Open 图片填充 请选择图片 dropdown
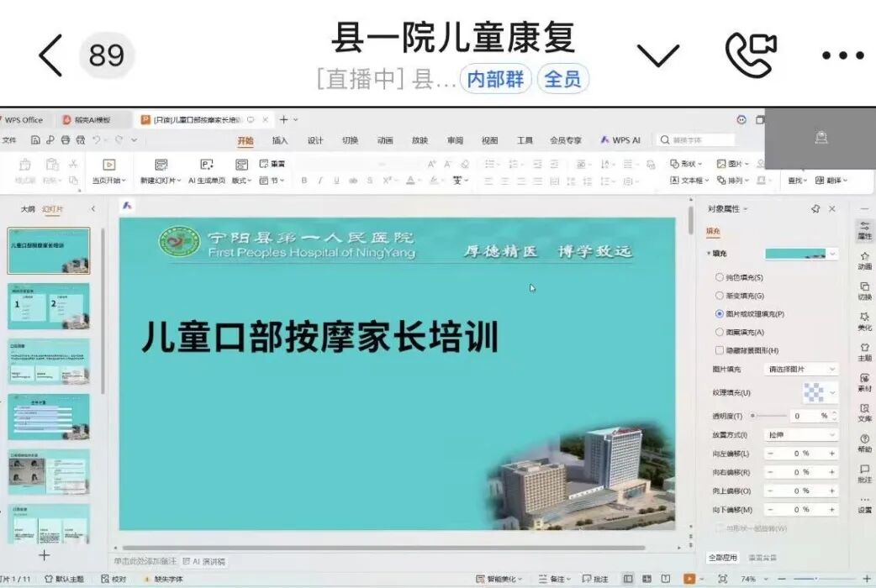The image size is (876, 588). click(x=800, y=369)
